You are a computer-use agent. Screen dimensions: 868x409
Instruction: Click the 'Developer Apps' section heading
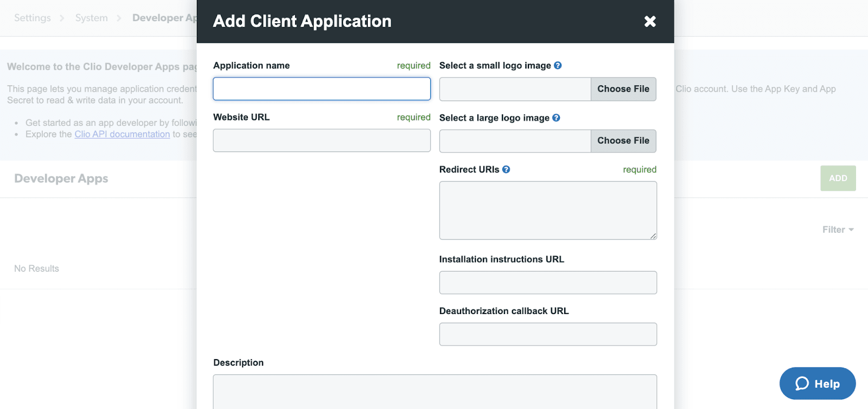tap(61, 178)
